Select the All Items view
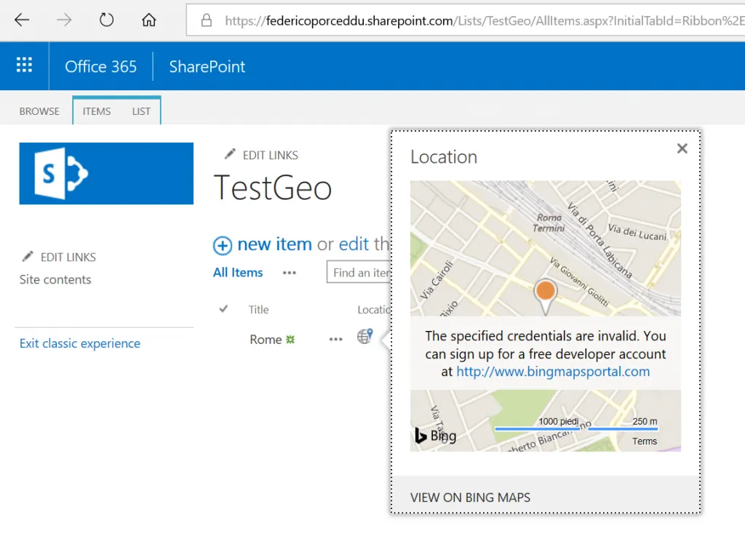The image size is (745, 560). click(x=238, y=273)
